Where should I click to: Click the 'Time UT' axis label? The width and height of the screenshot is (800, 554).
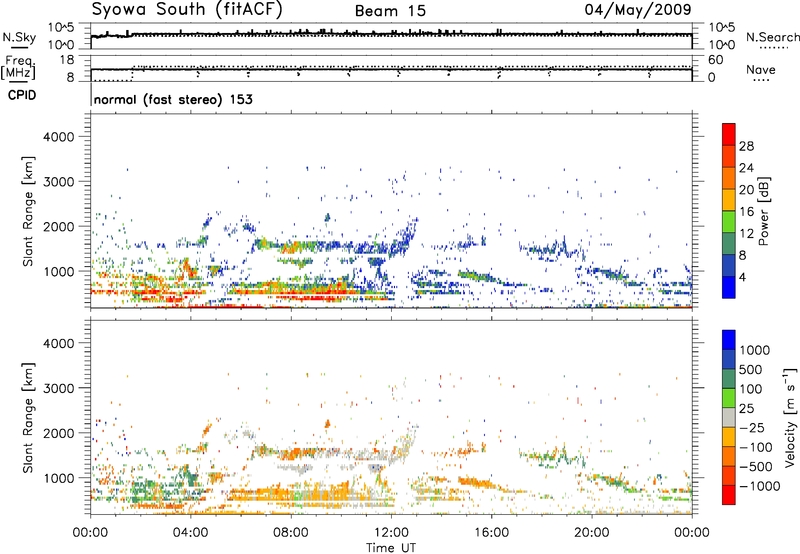pos(391,548)
